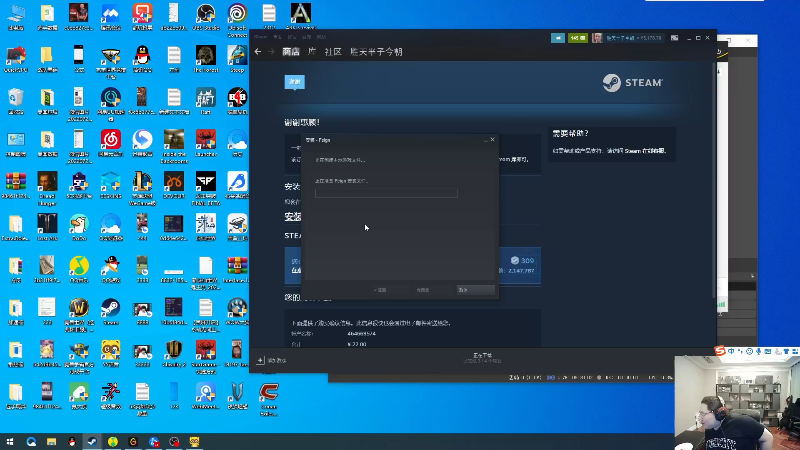Open the QQ penguin in taskbar
This screenshot has width=800, height=450.
click(x=72, y=442)
